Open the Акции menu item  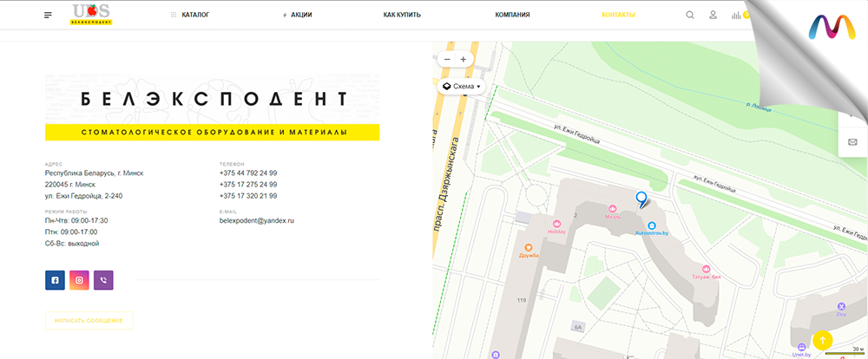(297, 15)
